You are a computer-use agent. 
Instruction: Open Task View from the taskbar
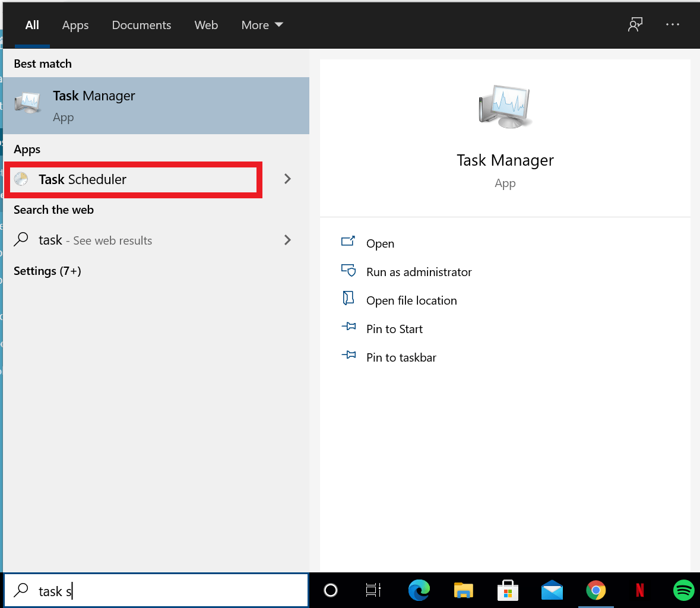coord(373,590)
